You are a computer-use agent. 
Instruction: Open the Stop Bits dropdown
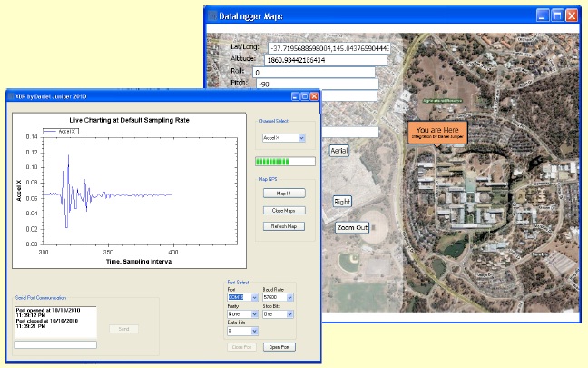[x=290, y=315]
